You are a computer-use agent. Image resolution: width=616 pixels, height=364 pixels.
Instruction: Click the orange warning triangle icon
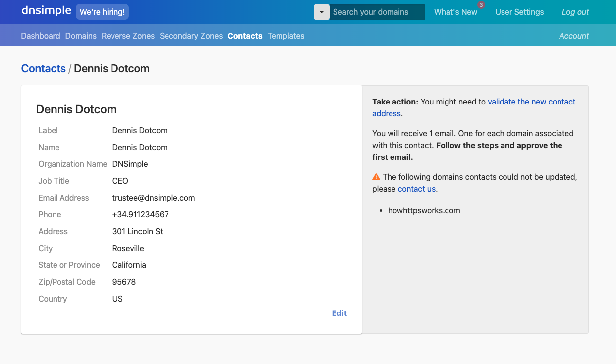(x=376, y=177)
